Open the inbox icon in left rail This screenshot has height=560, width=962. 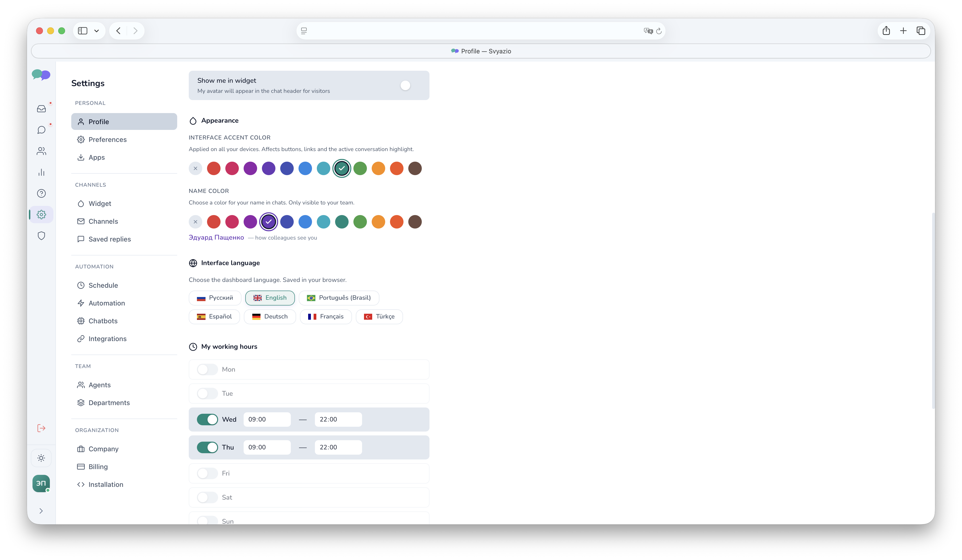pyautogui.click(x=41, y=109)
